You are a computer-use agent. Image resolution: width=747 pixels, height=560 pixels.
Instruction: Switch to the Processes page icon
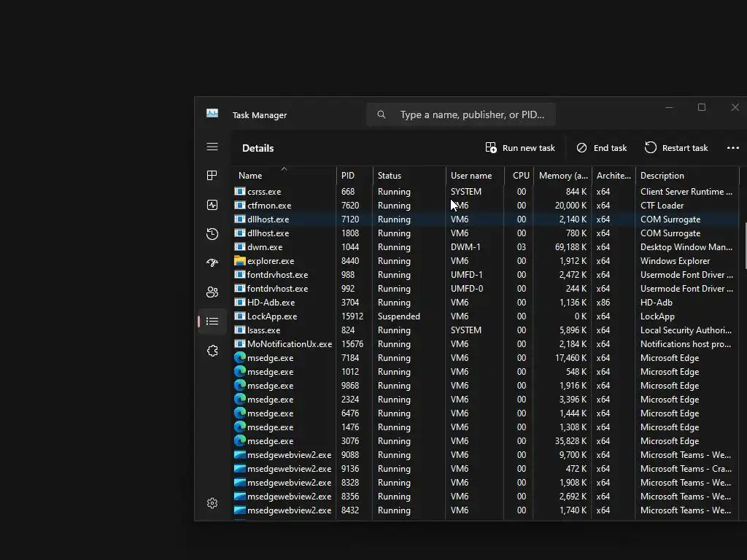click(212, 175)
